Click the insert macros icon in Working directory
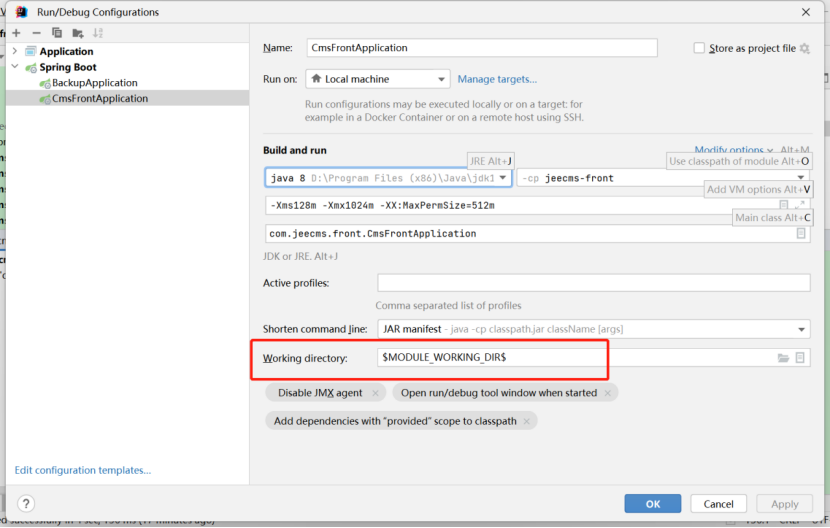Image resolution: width=830 pixels, height=528 pixels. (801, 358)
